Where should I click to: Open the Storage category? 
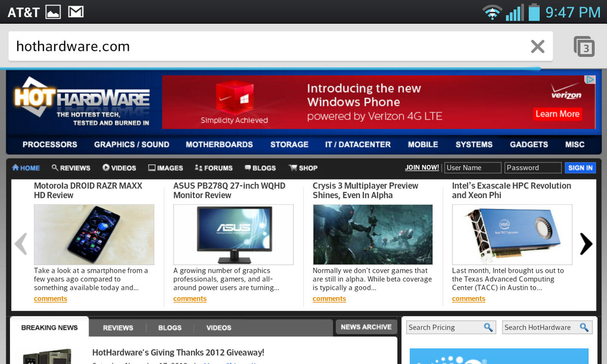coord(289,144)
